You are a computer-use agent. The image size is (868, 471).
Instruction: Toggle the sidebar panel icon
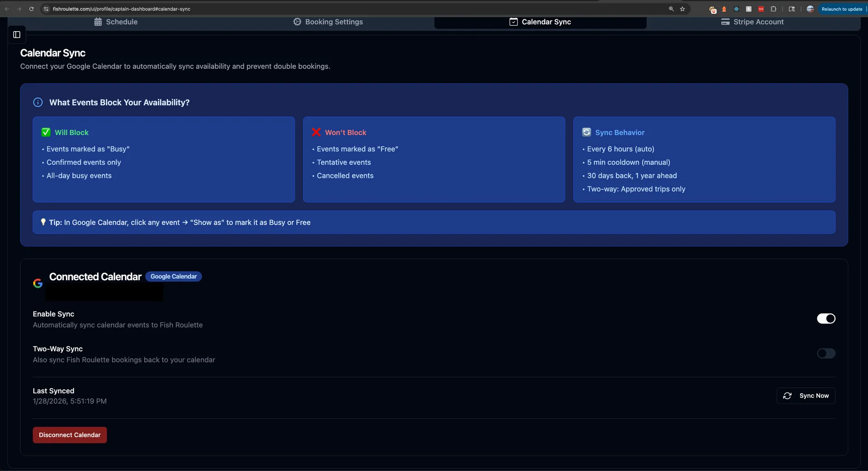(x=17, y=35)
